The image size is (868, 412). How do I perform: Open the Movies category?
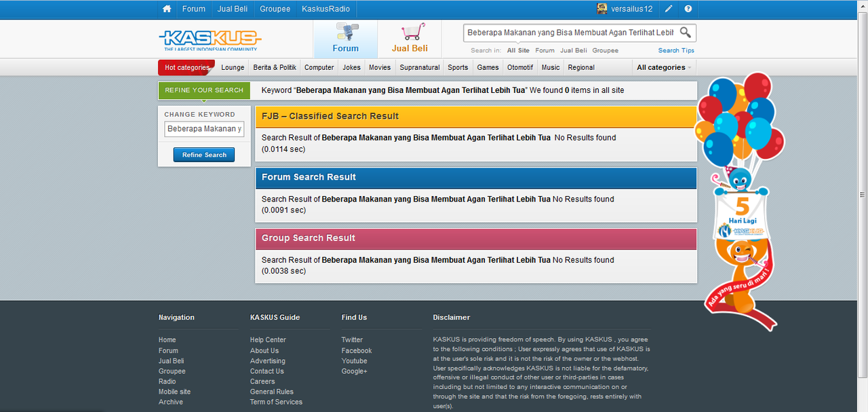pyautogui.click(x=380, y=67)
